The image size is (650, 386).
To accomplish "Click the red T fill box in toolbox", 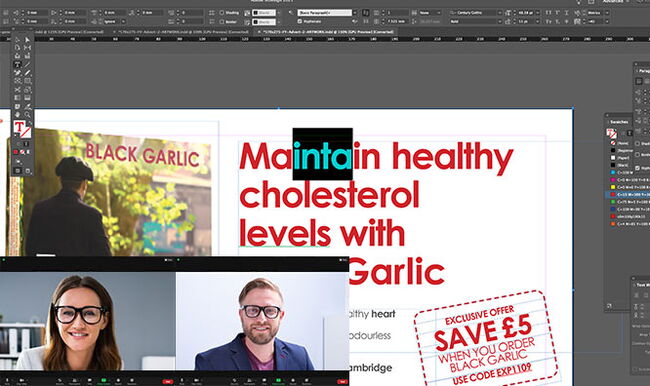I will point(19,126).
